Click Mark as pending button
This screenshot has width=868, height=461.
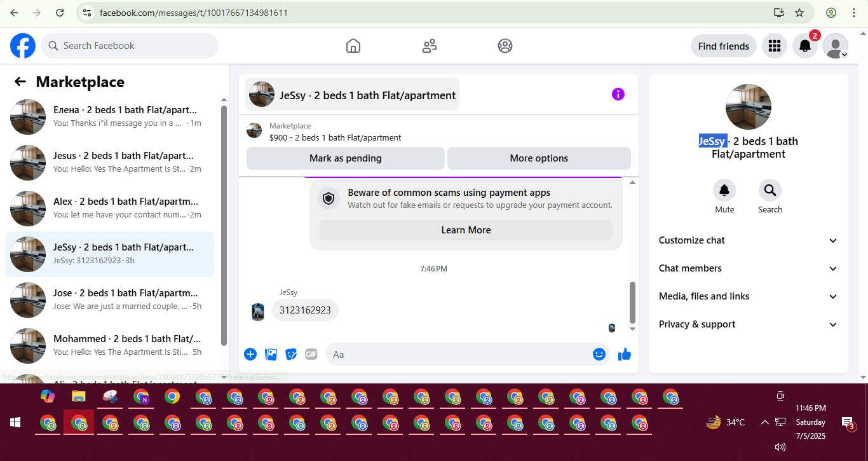pyautogui.click(x=346, y=158)
